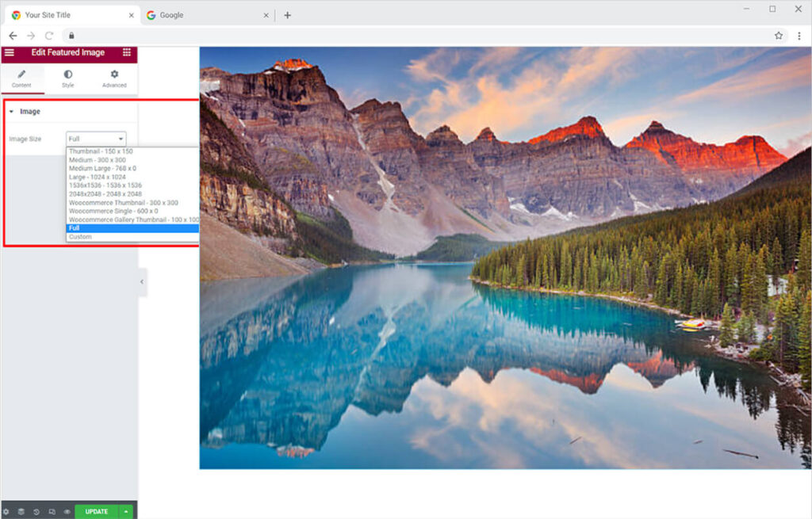Choose Thumbnail - 150 x 150 size option
The image size is (812, 519).
pos(101,151)
